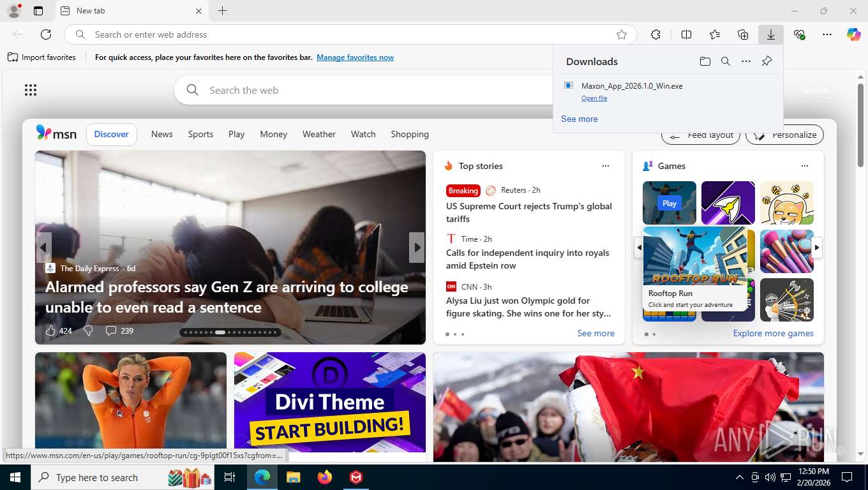Open File Explorer from taskbar
The width and height of the screenshot is (868, 490).
coord(293,477)
